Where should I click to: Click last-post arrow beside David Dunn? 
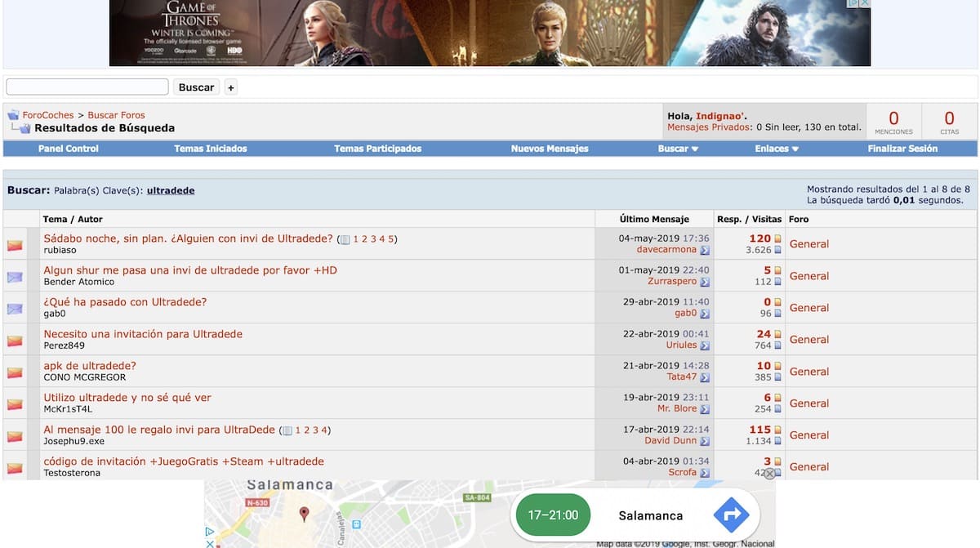click(704, 441)
